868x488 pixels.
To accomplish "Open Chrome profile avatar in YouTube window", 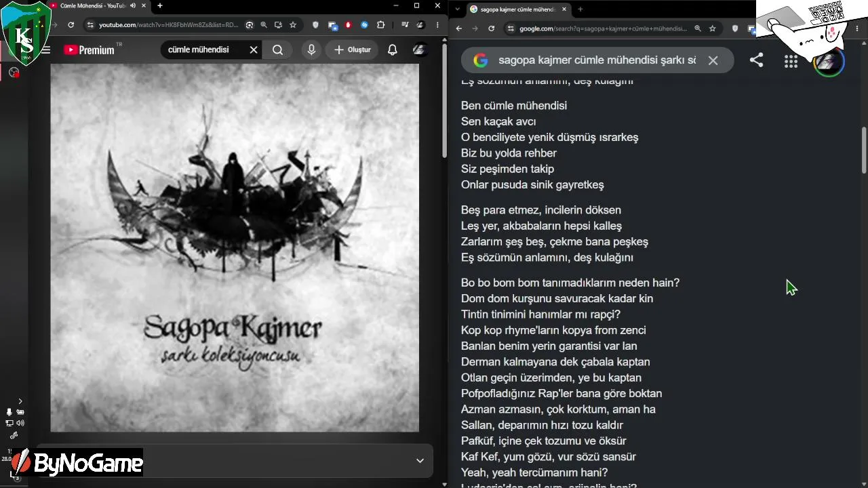I will [x=420, y=25].
